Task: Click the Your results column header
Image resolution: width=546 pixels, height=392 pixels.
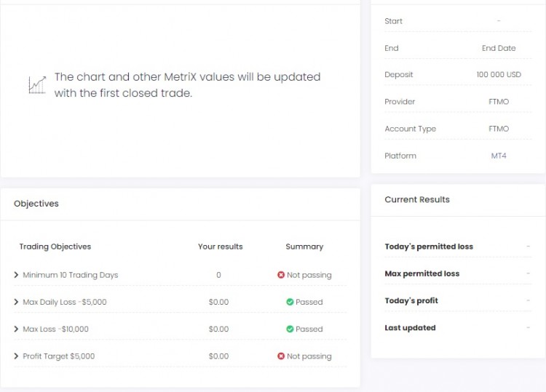Action: pyautogui.click(x=220, y=247)
